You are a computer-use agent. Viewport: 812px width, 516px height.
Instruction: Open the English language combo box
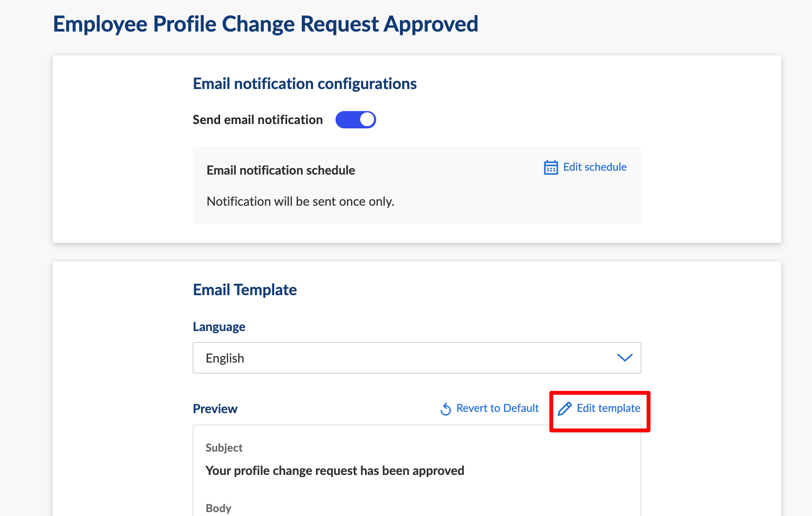pyautogui.click(x=417, y=358)
